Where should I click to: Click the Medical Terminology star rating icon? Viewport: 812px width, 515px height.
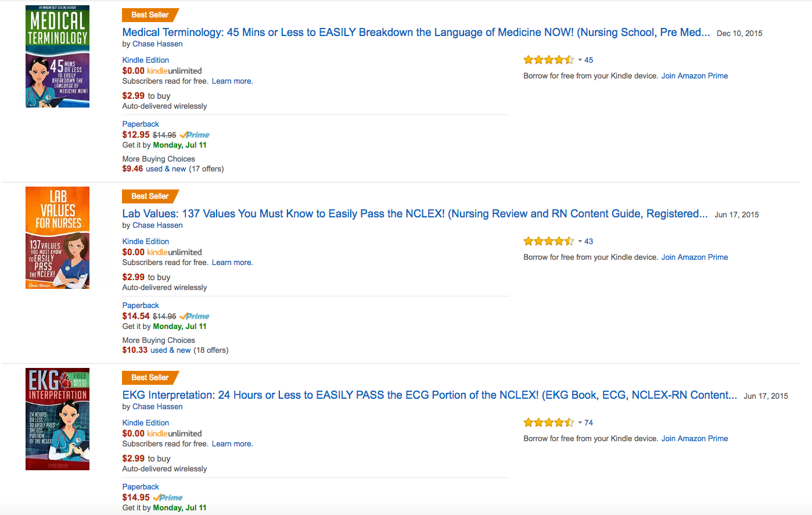pos(549,60)
